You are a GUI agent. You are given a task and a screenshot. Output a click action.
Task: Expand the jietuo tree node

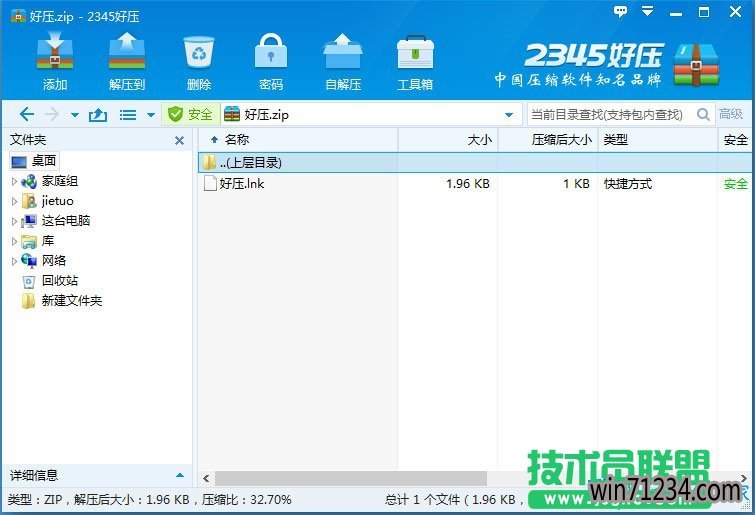[14, 201]
